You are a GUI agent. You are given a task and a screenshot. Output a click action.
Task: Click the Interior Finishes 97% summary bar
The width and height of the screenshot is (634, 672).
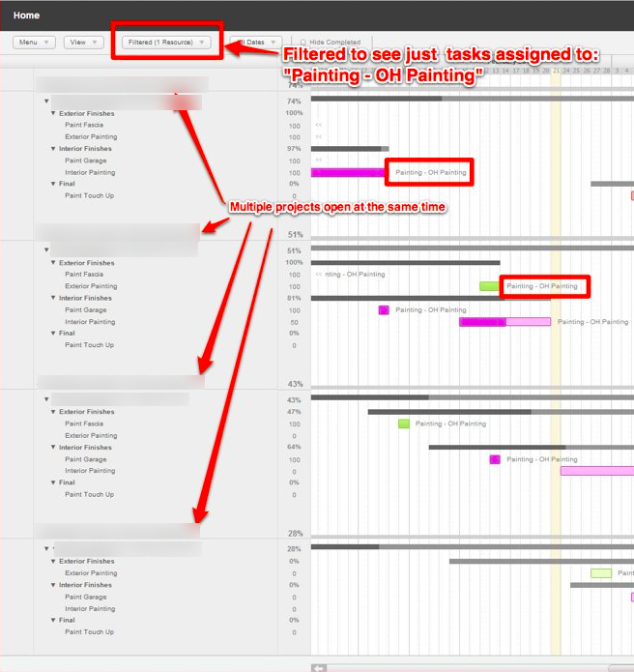pyautogui.click(x=350, y=149)
